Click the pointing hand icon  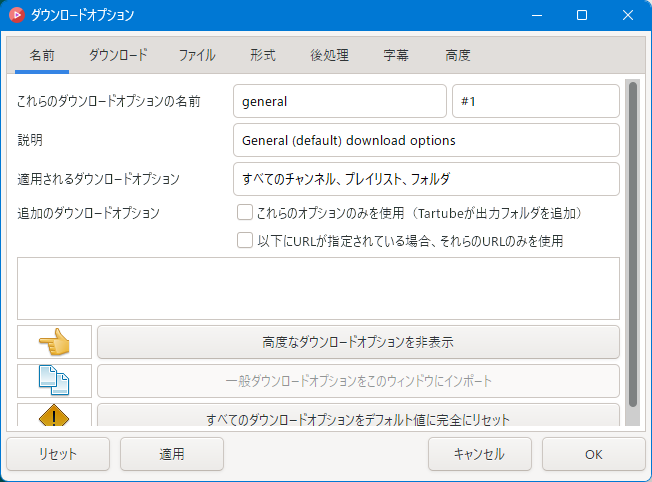(54, 342)
